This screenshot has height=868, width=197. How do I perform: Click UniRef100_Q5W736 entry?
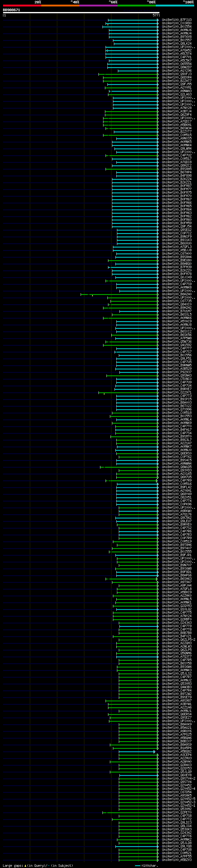coord(177,342)
